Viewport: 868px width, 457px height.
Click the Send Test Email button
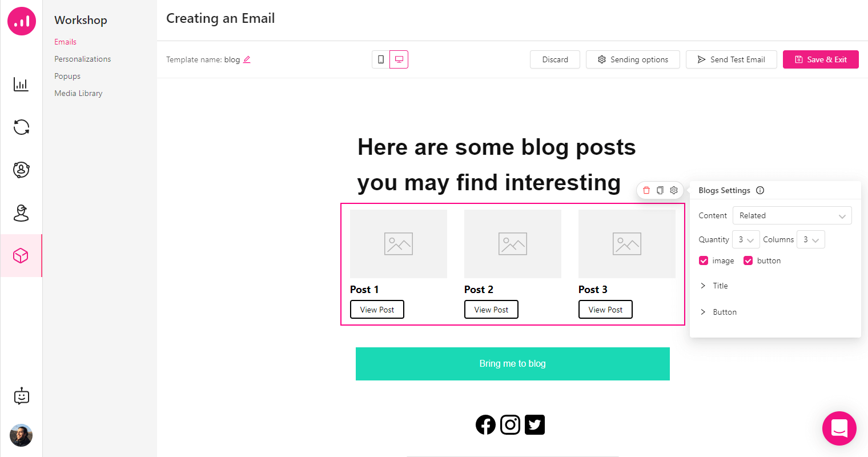(732, 59)
